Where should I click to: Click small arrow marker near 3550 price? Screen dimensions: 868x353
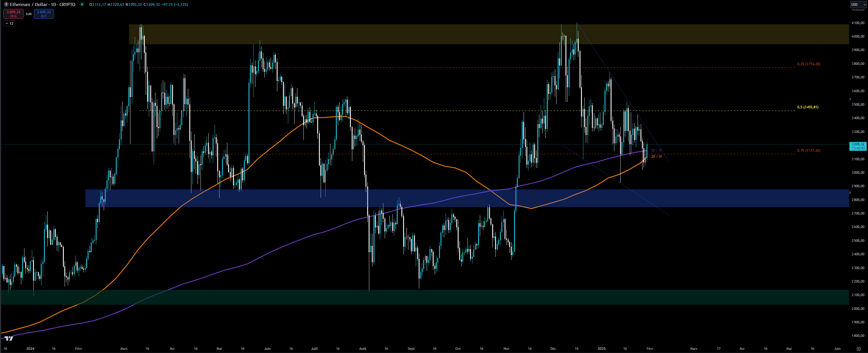point(850,99)
